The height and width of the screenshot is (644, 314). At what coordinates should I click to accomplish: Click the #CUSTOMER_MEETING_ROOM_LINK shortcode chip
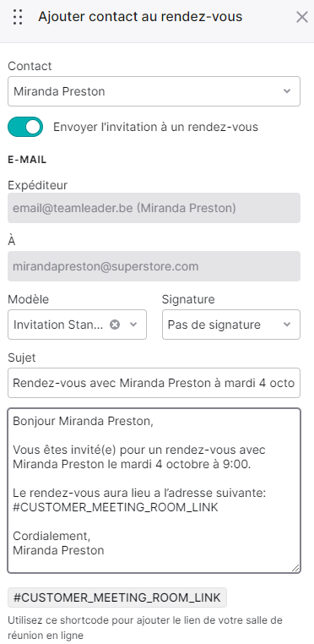click(117, 598)
